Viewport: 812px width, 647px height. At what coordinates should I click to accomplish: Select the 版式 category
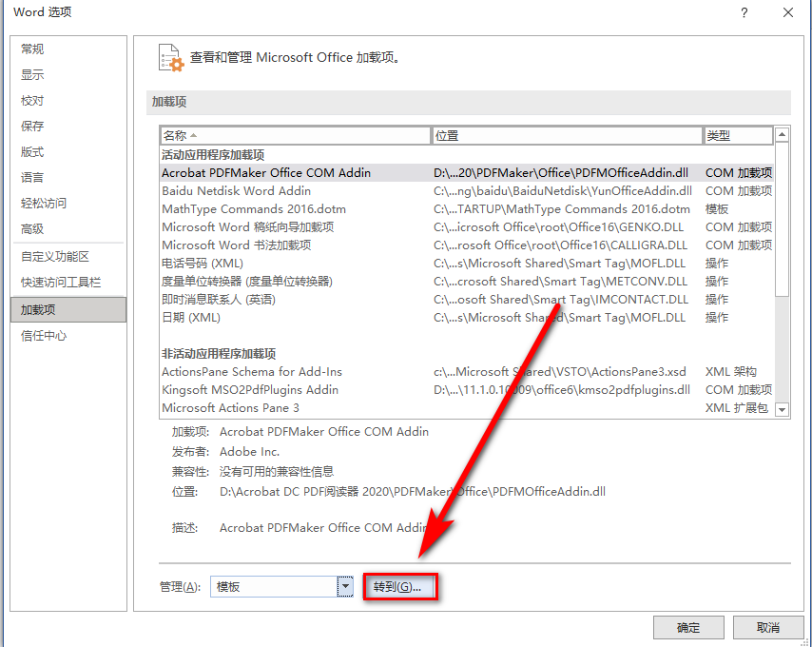[68, 152]
